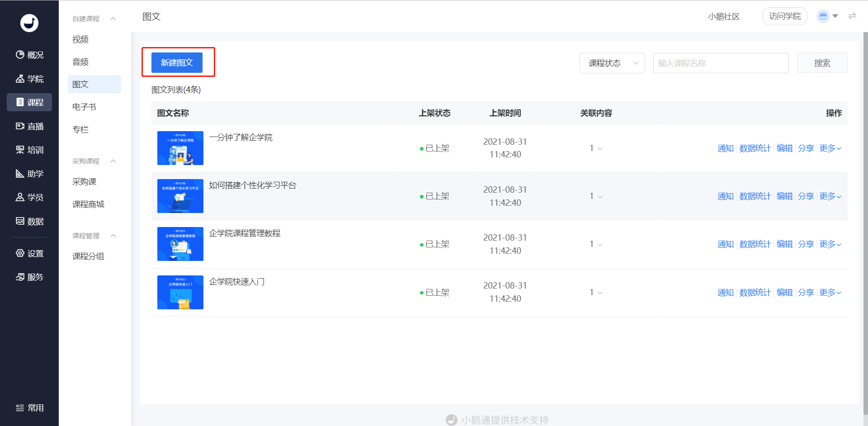Click title 企学院课程管理教程
The image size is (868, 426).
245,233
